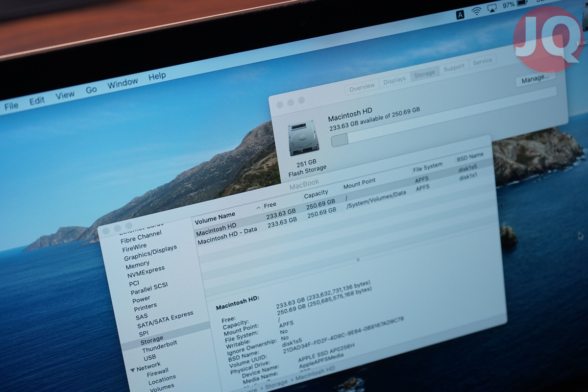Viewport: 588px width, 392px height.
Task: Select Locations under Network
Action: click(162, 380)
